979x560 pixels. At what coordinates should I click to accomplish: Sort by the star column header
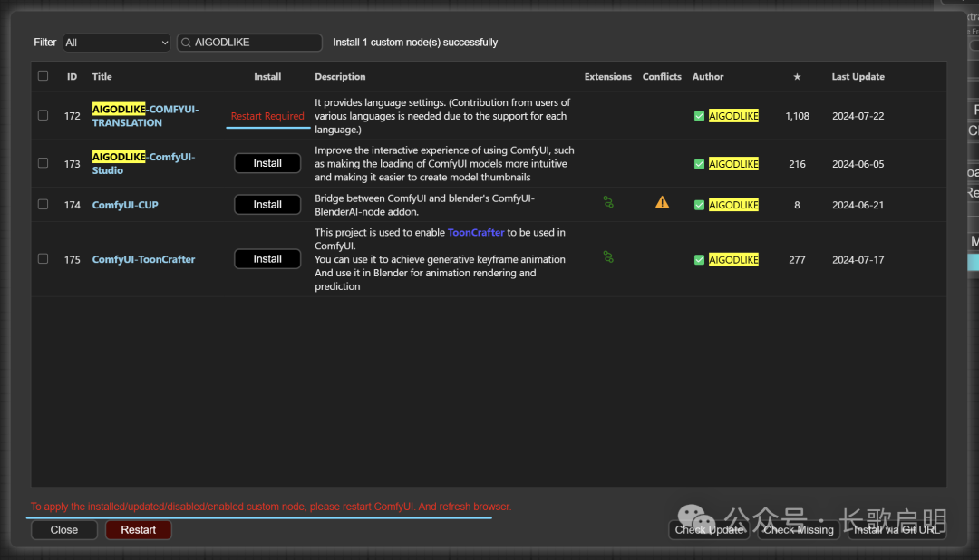pos(797,77)
